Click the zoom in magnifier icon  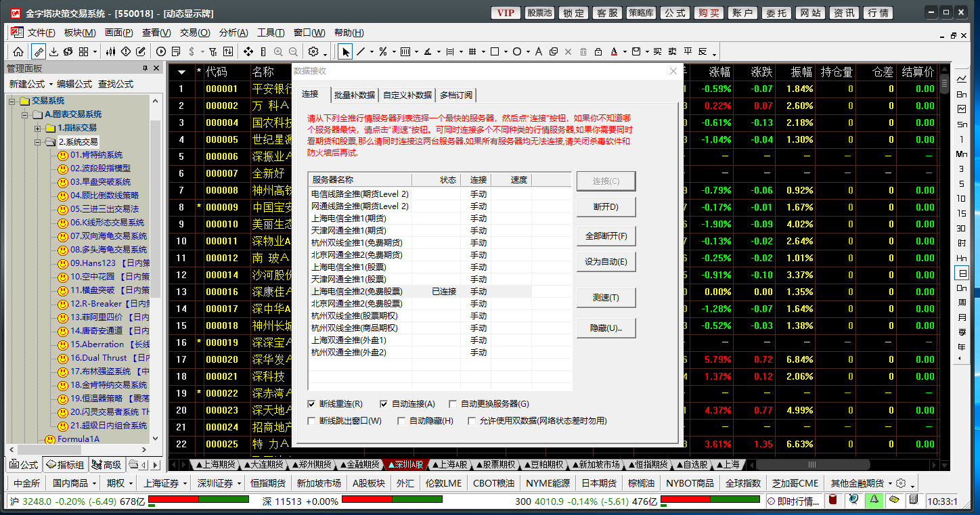tap(278, 51)
